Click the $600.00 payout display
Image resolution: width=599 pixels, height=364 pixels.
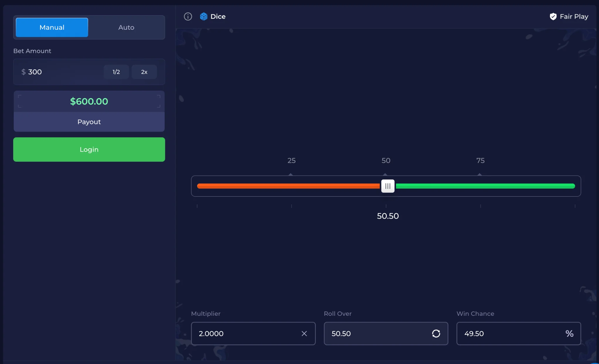click(x=89, y=101)
